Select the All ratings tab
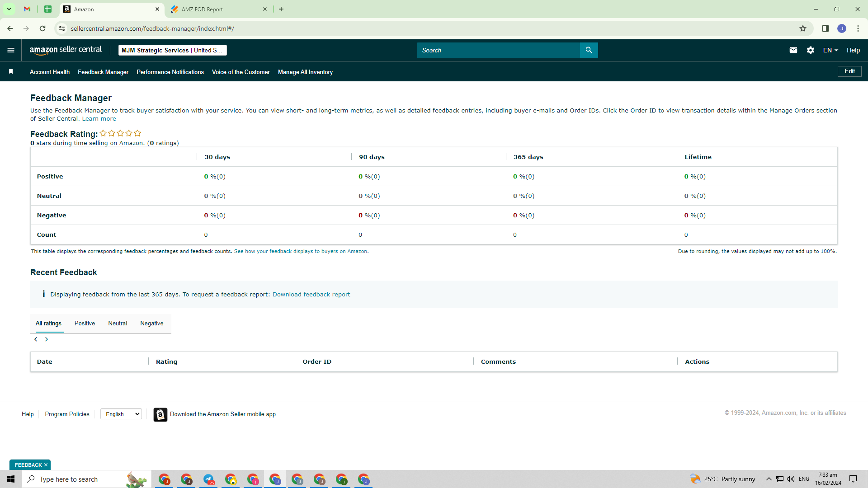This screenshot has height=488, width=868. click(x=48, y=324)
